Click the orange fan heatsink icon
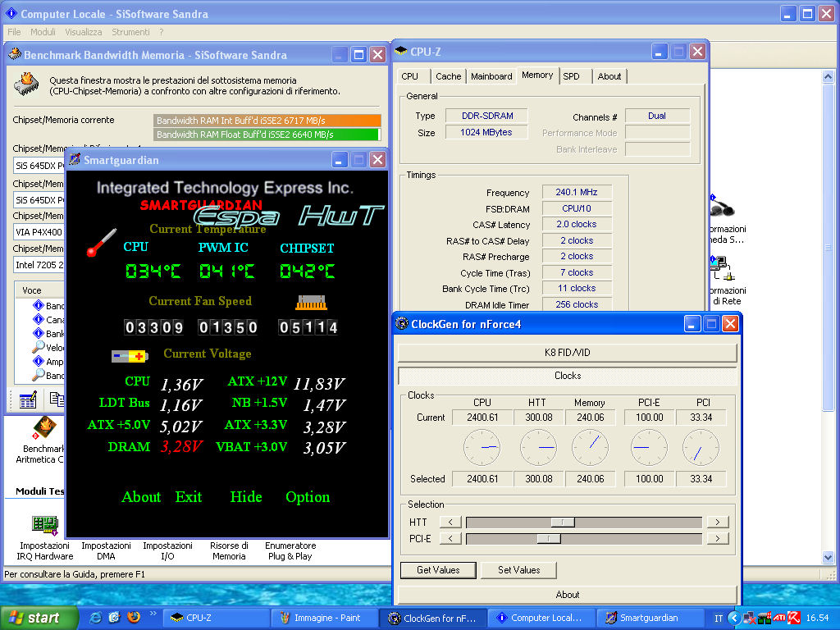840x630 pixels. tap(311, 303)
